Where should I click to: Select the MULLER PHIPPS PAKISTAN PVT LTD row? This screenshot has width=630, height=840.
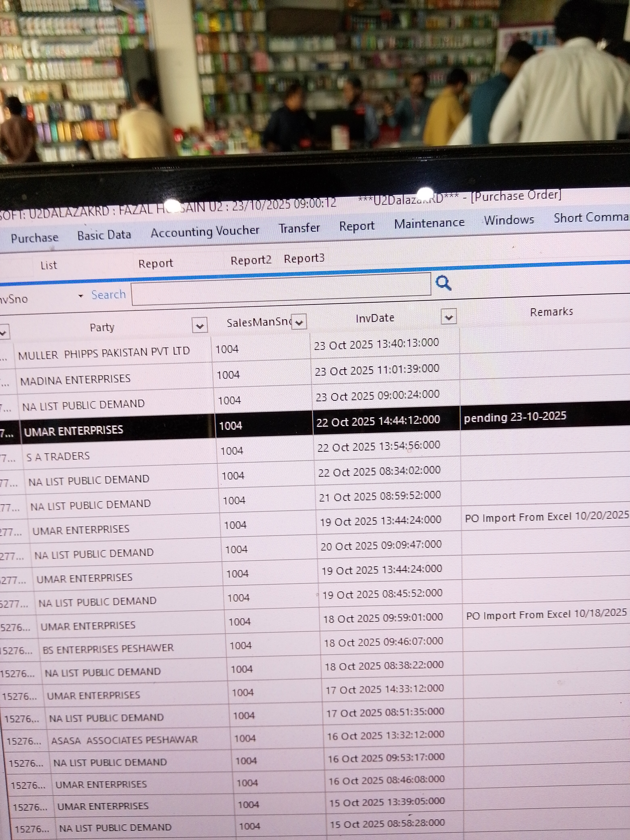click(x=104, y=354)
